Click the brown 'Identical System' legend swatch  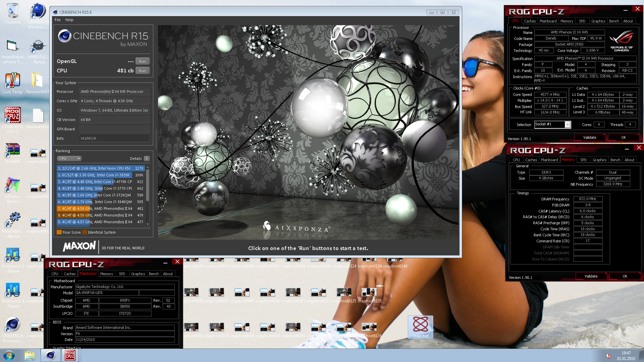tap(85, 232)
